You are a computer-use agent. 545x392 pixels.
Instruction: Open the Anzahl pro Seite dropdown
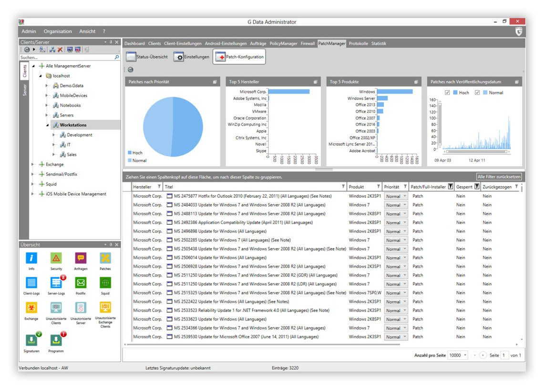[466, 355]
